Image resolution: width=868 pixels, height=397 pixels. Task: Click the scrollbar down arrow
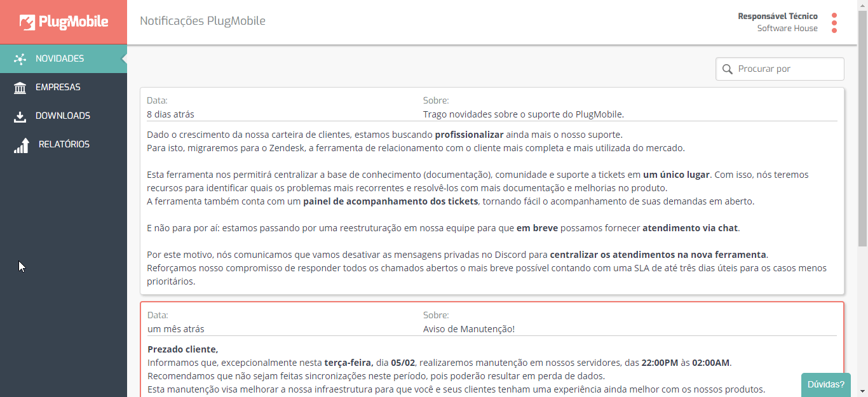pyautogui.click(x=862, y=392)
